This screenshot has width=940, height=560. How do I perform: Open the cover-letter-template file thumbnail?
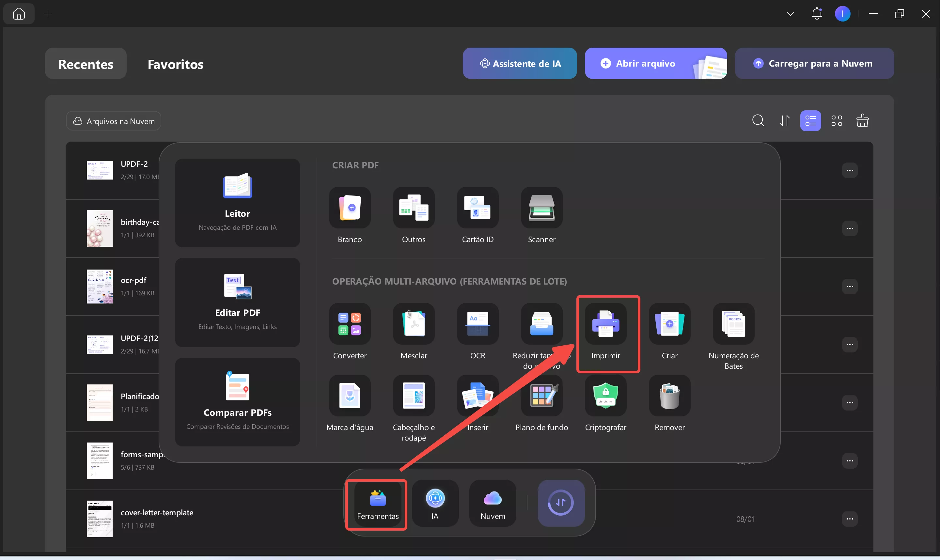[x=100, y=519]
